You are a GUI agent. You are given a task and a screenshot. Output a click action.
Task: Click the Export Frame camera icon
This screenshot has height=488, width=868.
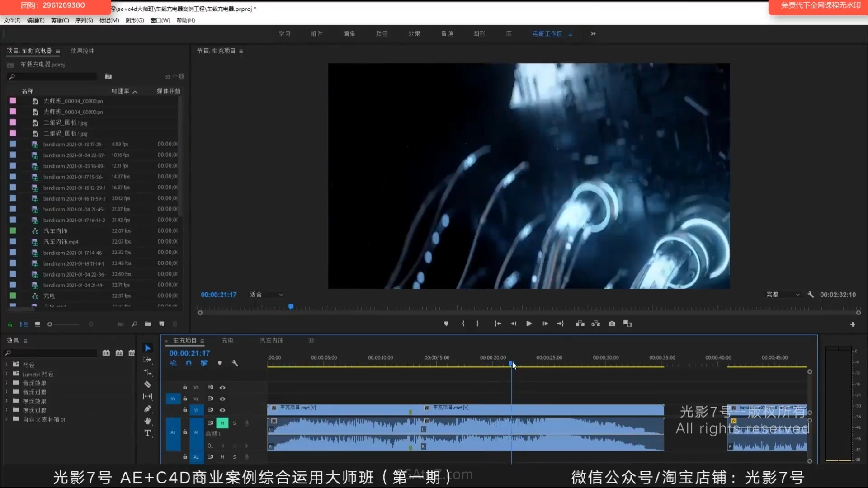click(x=612, y=324)
